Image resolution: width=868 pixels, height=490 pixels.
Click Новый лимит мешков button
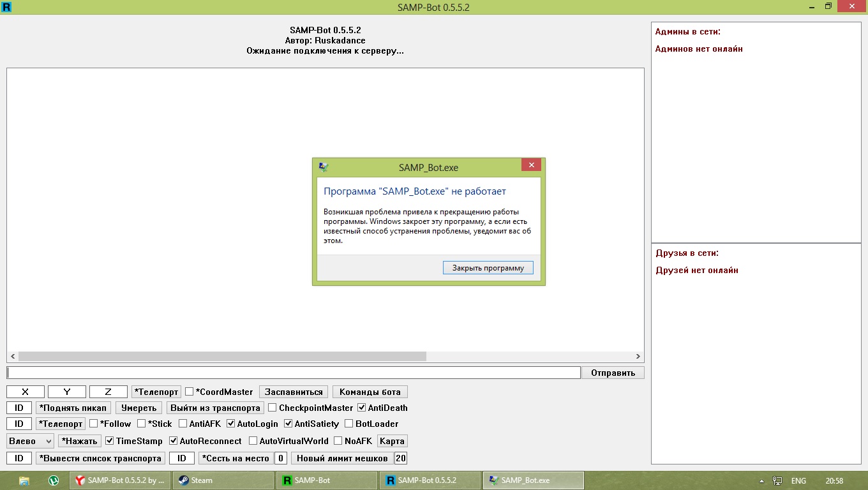(342, 458)
